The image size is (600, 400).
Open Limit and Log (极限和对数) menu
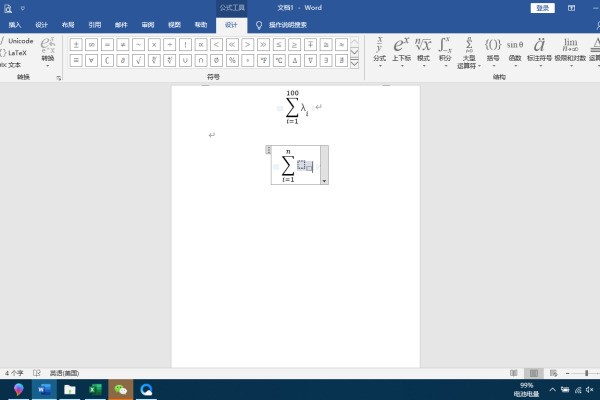[x=570, y=49]
